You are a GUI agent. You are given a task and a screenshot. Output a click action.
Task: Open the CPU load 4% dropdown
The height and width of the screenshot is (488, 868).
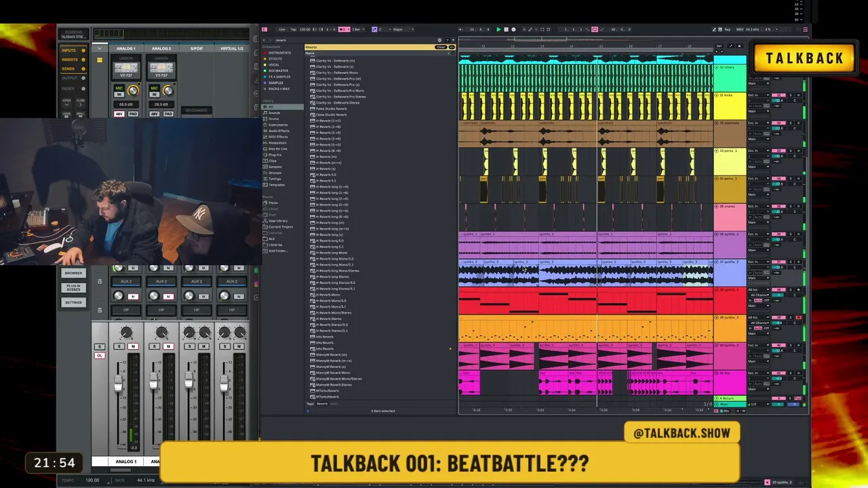click(x=769, y=30)
